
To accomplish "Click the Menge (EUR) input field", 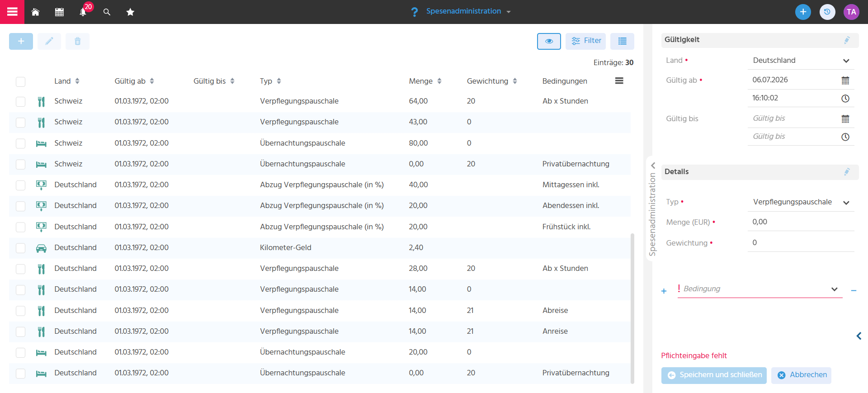I will [x=801, y=222].
